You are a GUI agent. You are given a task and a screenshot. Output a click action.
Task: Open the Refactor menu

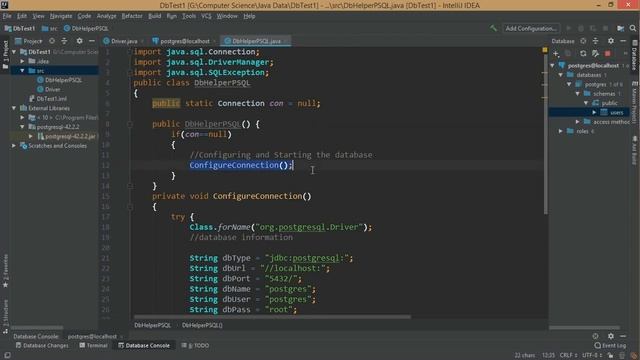(132, 16)
